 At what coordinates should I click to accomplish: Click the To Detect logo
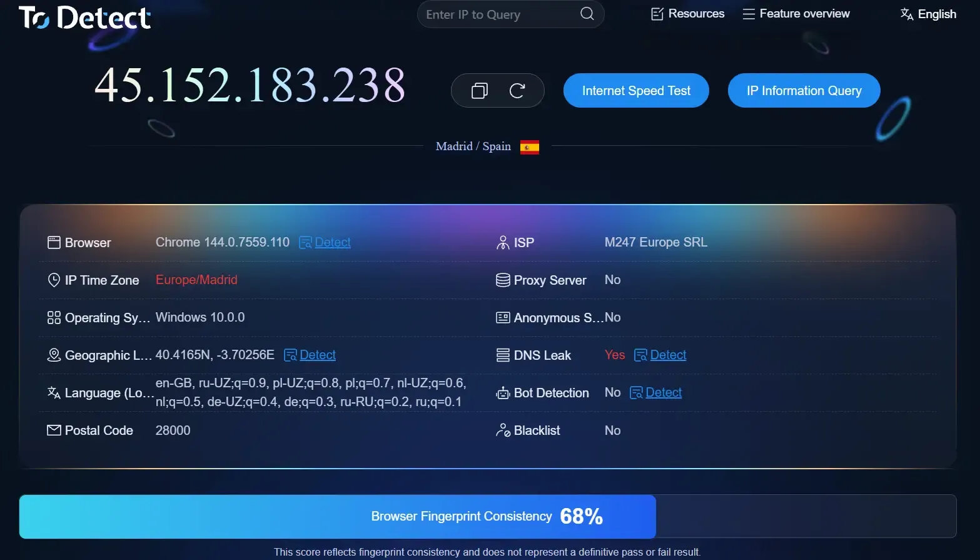click(85, 18)
